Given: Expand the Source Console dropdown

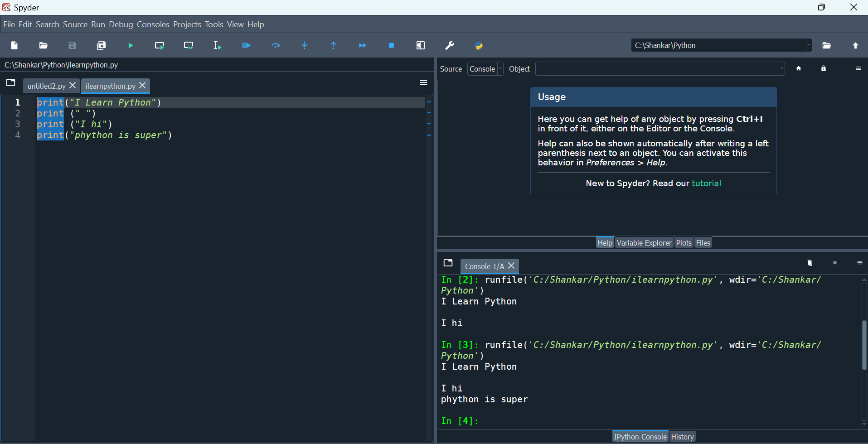Looking at the screenshot, I should (485, 69).
